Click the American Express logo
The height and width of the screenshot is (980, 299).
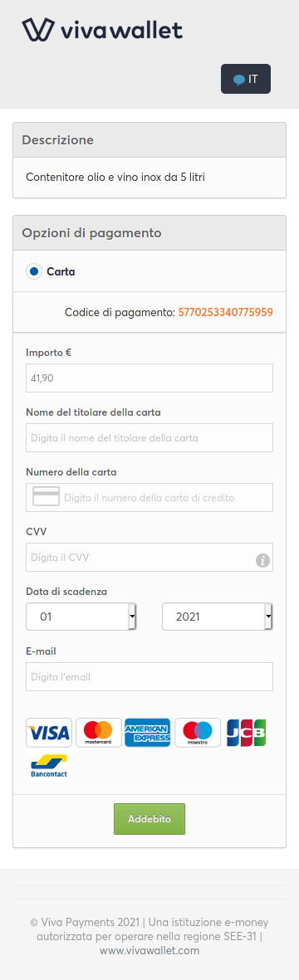coord(148,733)
